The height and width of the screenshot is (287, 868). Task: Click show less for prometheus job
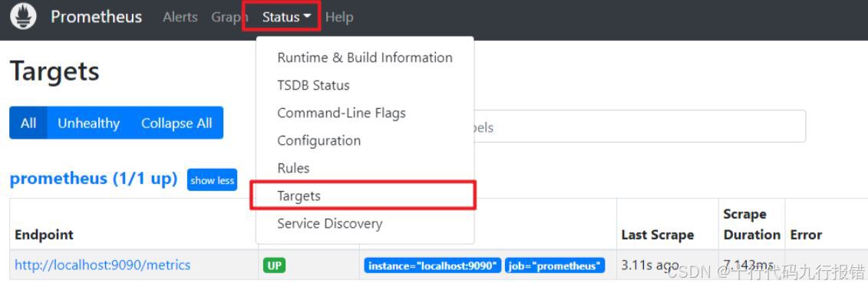click(x=212, y=180)
